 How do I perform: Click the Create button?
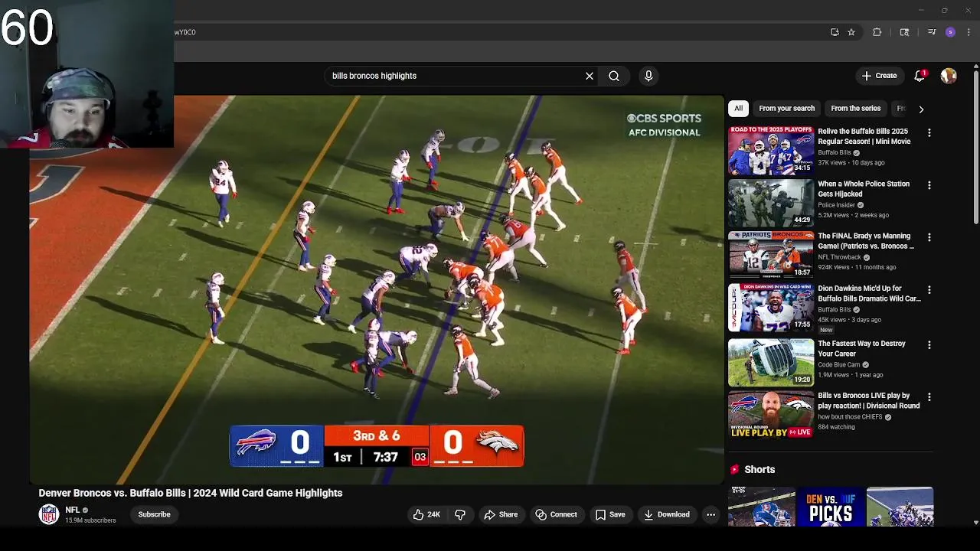[x=879, y=76]
